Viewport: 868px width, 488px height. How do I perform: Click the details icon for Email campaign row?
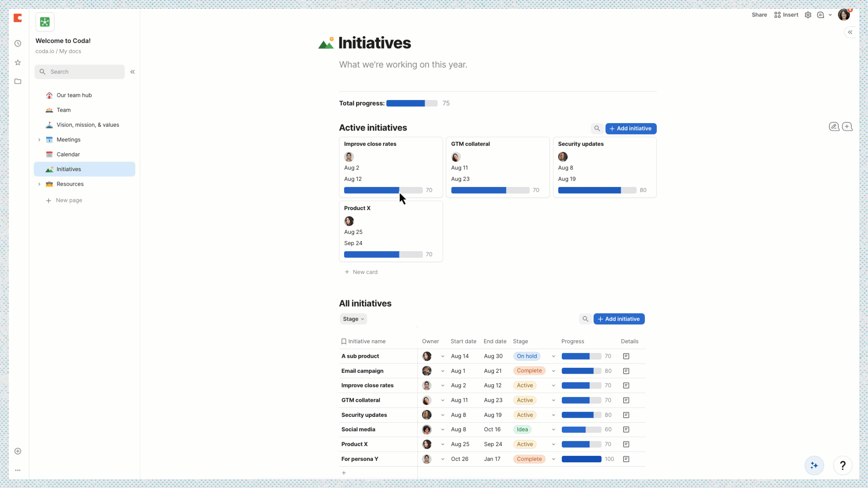click(x=626, y=371)
